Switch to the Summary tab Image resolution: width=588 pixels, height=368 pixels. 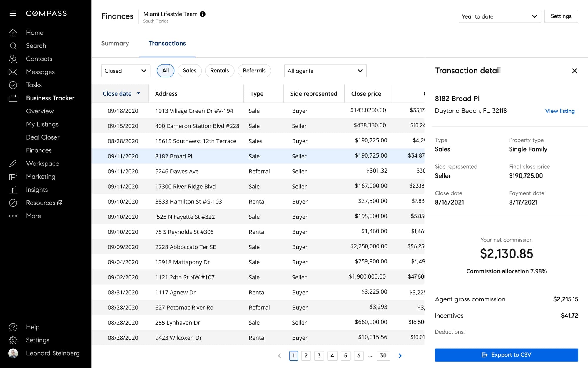tap(115, 43)
